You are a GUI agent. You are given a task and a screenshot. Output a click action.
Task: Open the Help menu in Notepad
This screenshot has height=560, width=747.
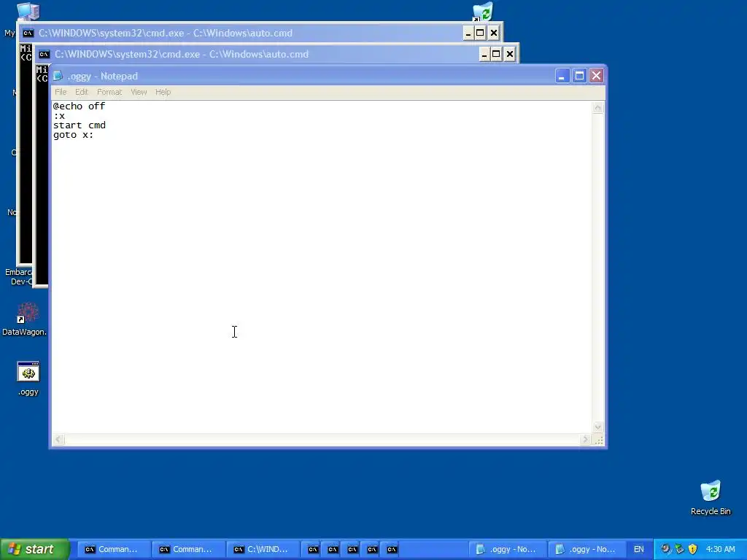163,92
